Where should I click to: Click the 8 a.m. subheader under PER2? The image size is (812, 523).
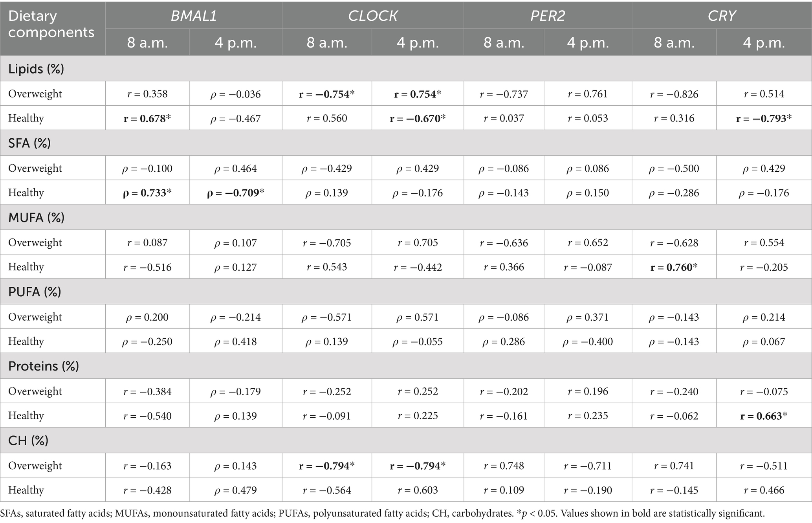point(504,42)
